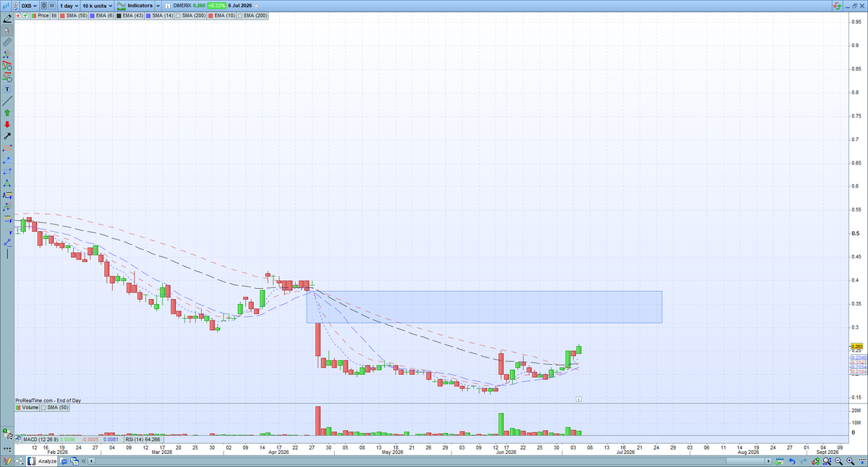
Task: Open the DXB instrument dropdown
Action: coord(30,6)
